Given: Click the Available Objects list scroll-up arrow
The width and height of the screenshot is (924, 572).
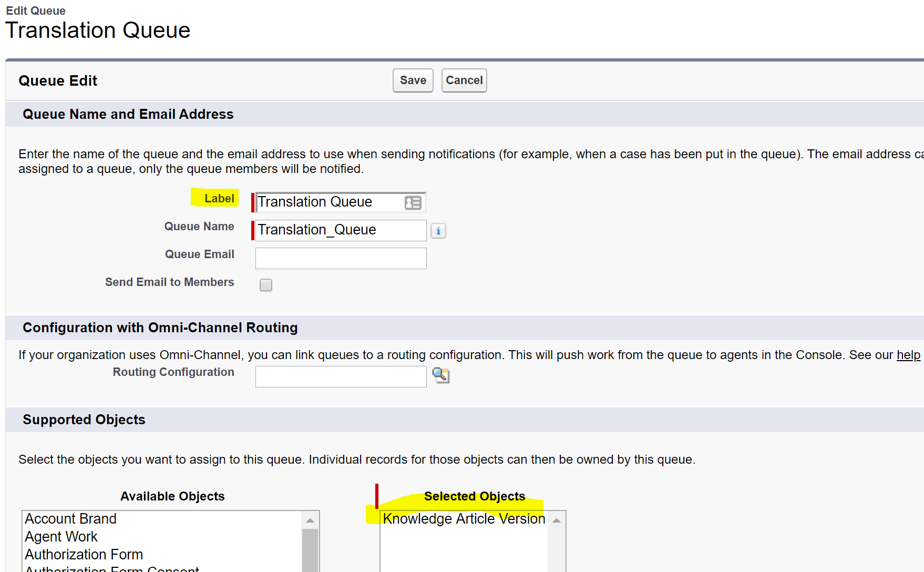Looking at the screenshot, I should point(310,520).
